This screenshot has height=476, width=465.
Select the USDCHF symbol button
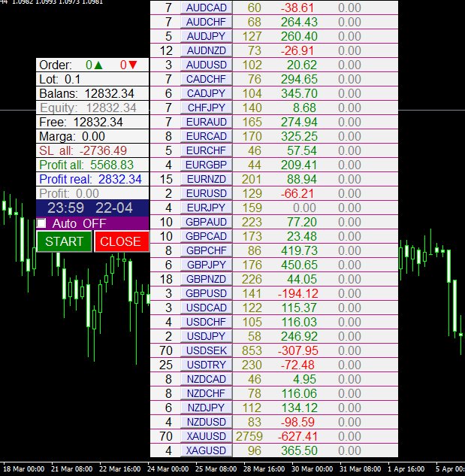click(207, 322)
